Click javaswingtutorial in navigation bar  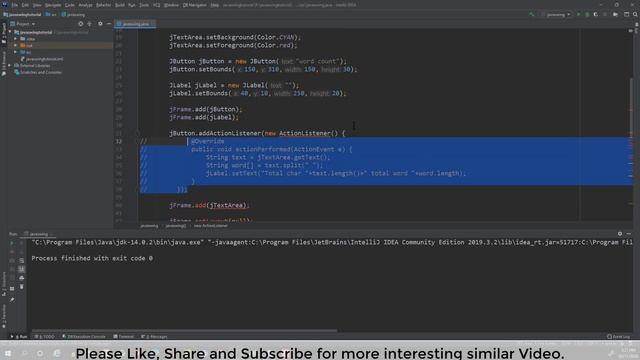point(23,14)
